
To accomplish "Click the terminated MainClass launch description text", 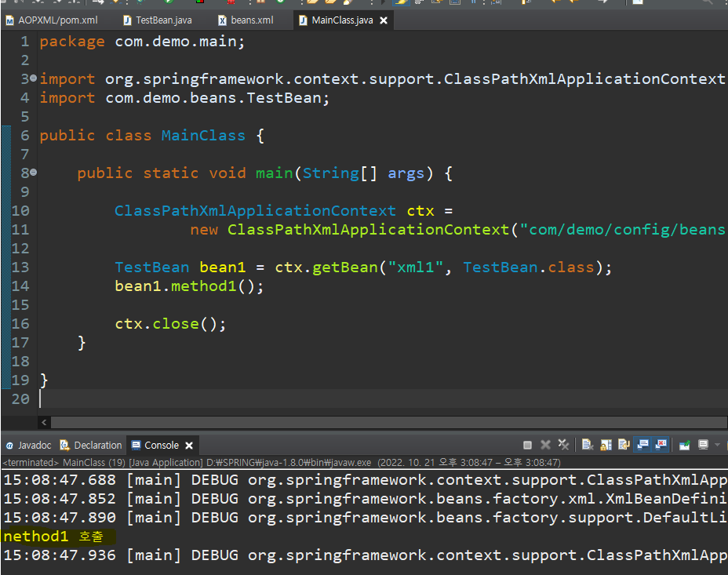I will [x=282, y=463].
